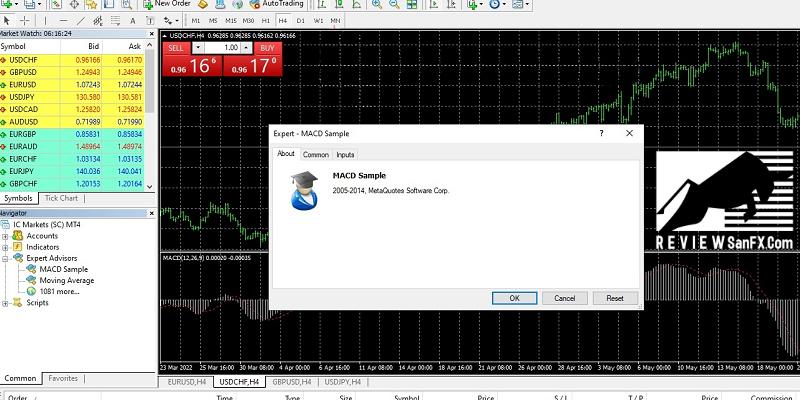Screen dimensions: 800x400
Task: Launch MetaEditor with the yellow book icon
Action: (203, 4)
